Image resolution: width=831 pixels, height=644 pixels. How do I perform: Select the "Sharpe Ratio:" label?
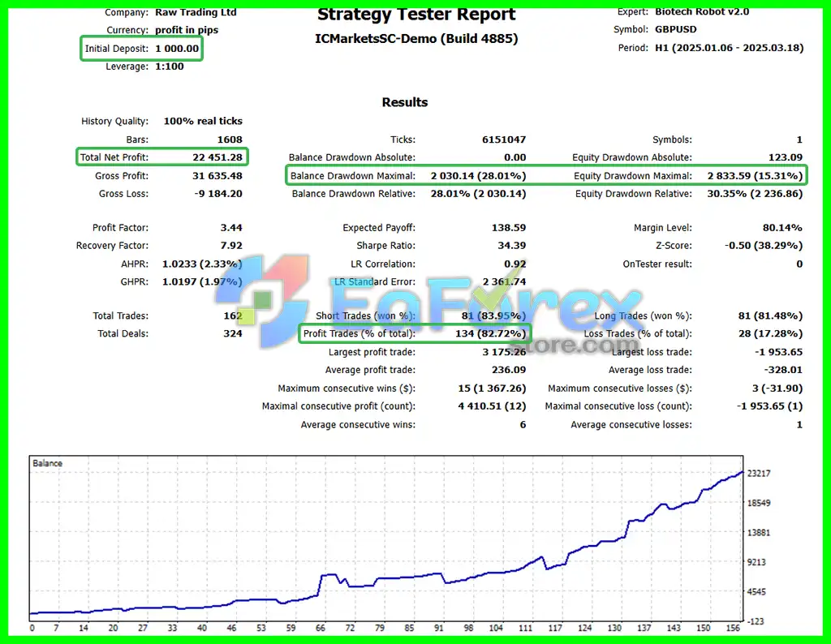[386, 246]
